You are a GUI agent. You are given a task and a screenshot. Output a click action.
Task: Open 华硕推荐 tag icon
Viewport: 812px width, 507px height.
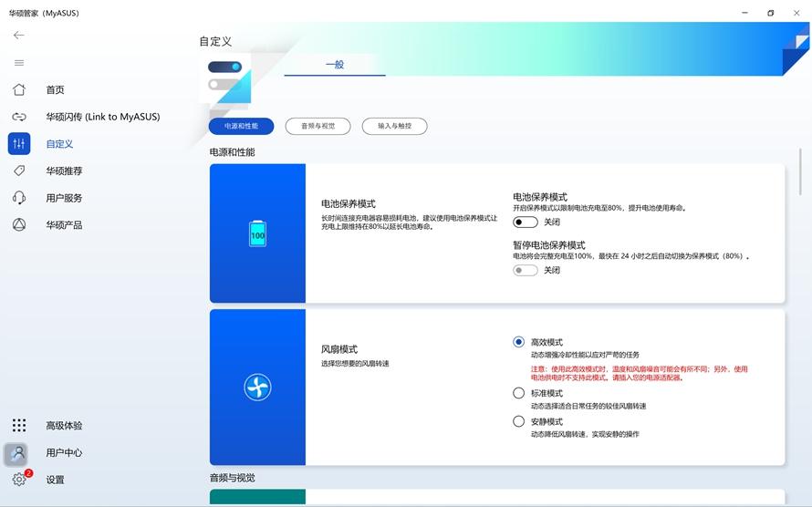[x=18, y=171]
